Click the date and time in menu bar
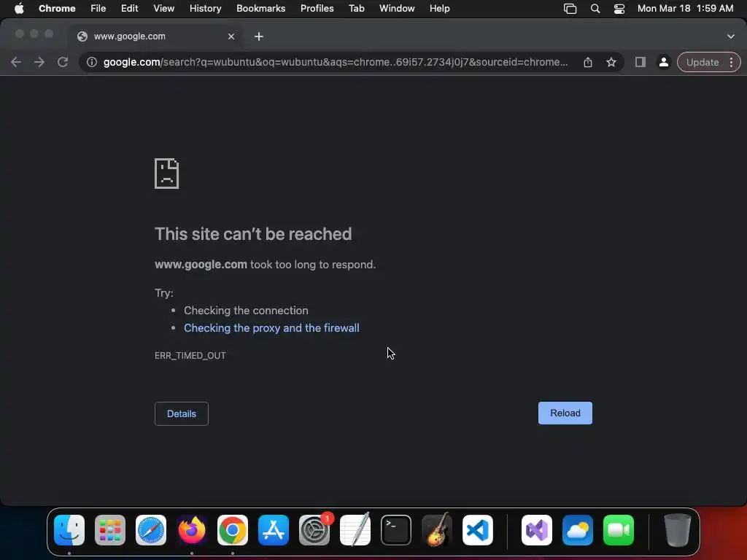 685,9
